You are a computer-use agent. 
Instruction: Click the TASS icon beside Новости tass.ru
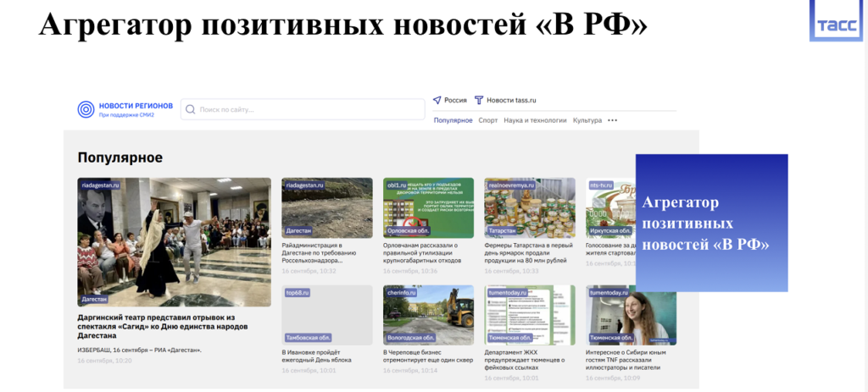pyautogui.click(x=479, y=100)
